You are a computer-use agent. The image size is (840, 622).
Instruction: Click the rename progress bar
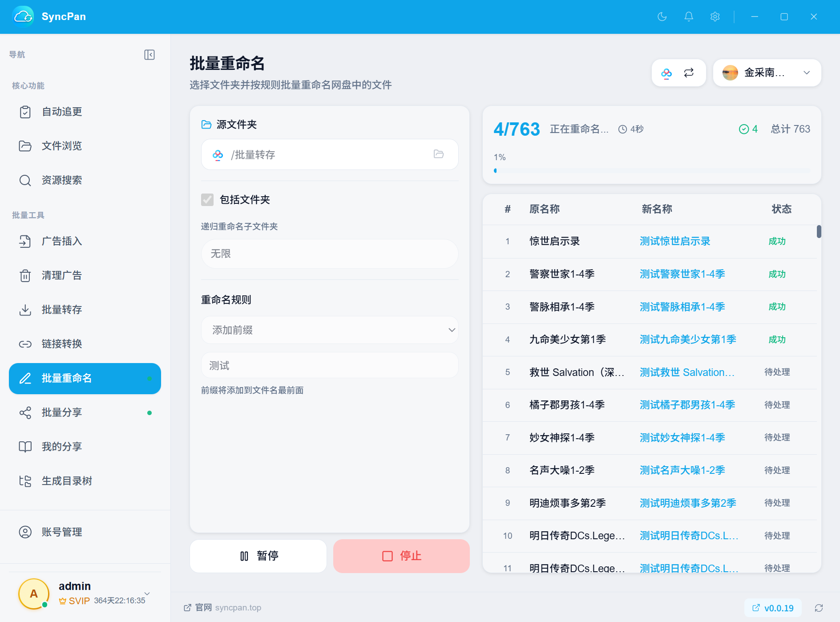tap(652, 171)
